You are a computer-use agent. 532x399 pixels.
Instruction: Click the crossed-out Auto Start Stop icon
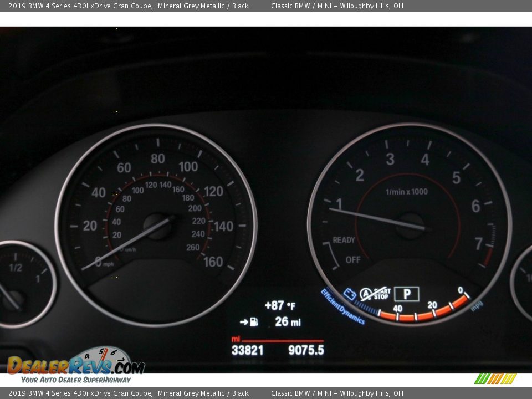pyautogui.click(x=376, y=294)
